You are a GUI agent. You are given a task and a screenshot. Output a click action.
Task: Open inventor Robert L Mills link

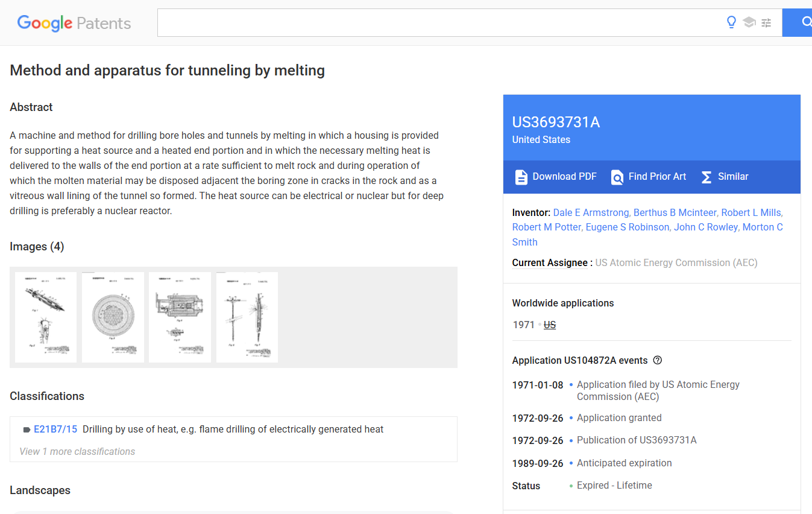[751, 212]
